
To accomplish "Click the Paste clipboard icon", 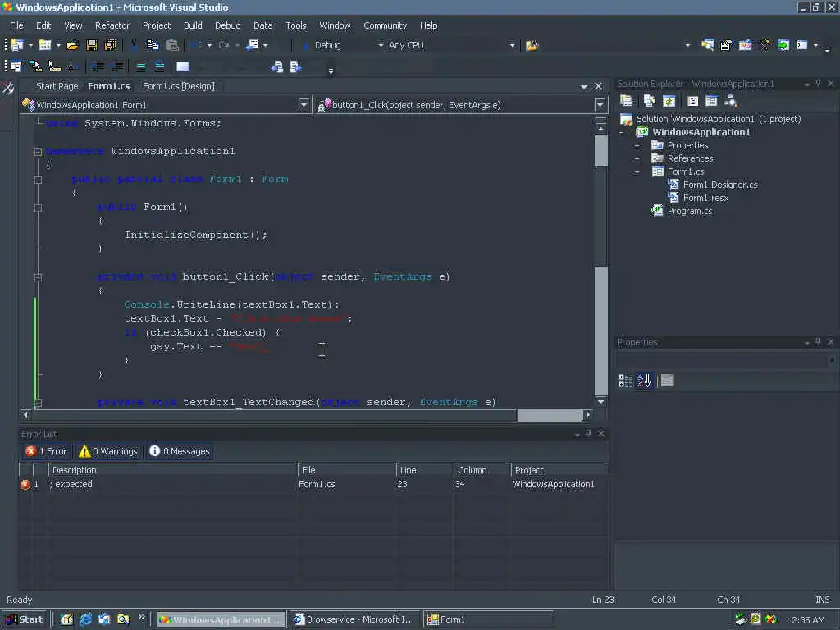I will (172, 46).
